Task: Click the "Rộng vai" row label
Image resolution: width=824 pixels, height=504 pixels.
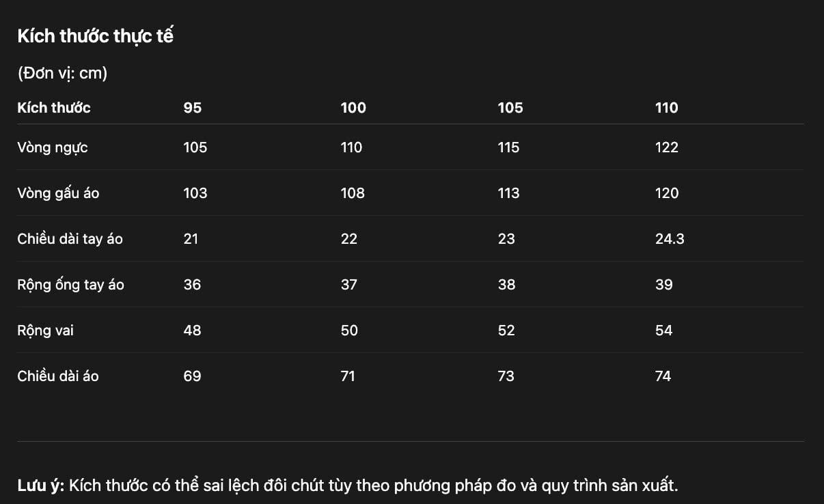Action: point(45,331)
